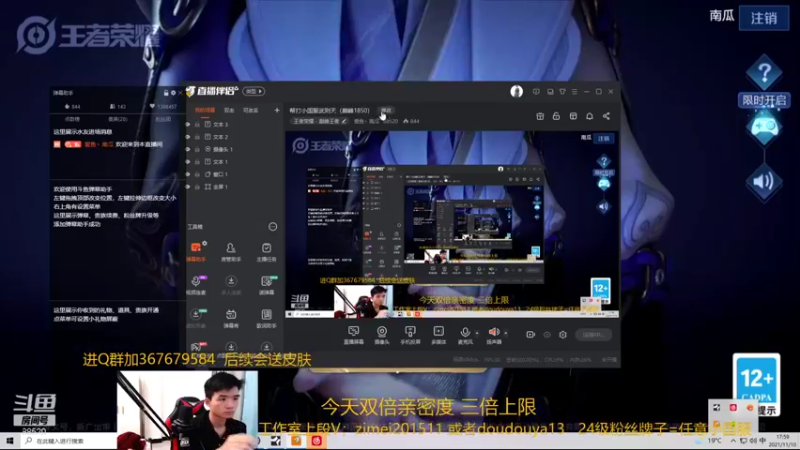Image resolution: width=800 pixels, height=450 pixels.
Task: Switch to the second scene tab
Action: tap(229, 110)
